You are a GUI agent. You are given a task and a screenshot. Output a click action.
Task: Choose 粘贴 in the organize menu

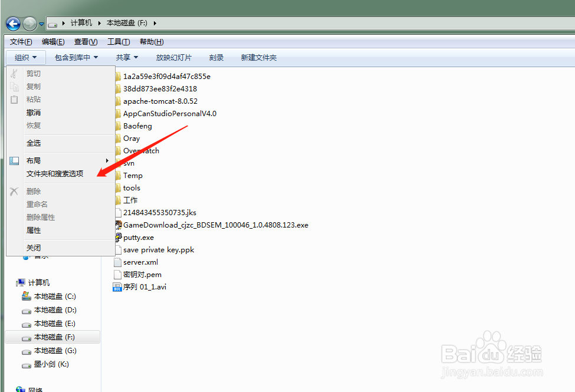pos(61,100)
